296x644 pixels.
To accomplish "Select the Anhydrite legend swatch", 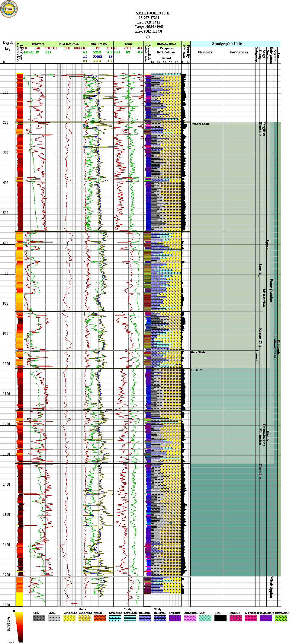I will pyautogui.click(x=190, y=618).
